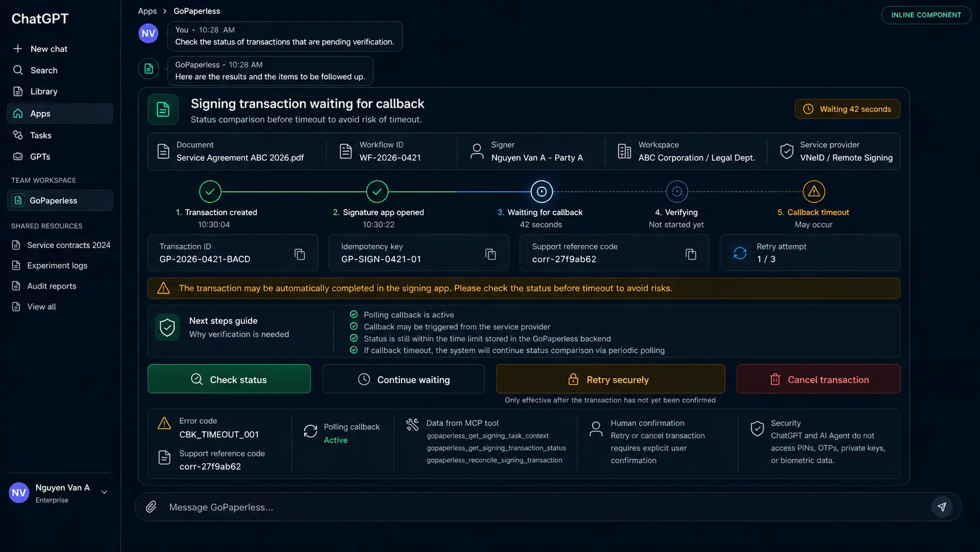
Task: Click gopaperless_reconcile_signing_transaction text
Action: (x=494, y=460)
